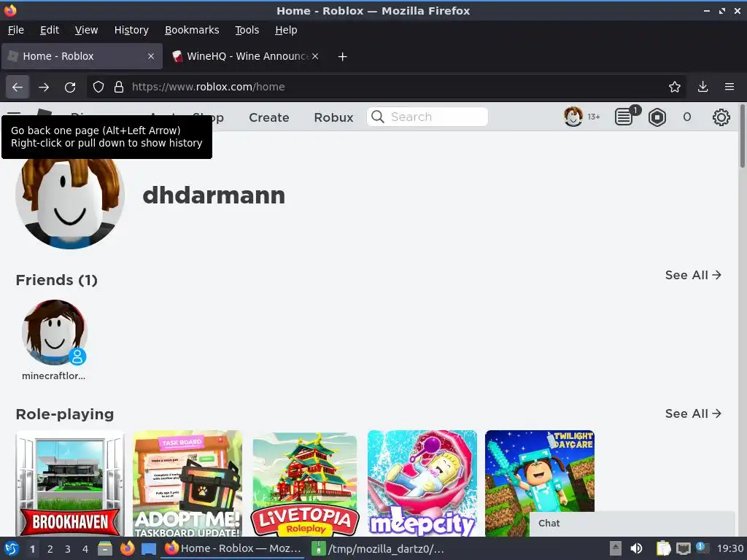The image size is (747, 560).
Task: Bookmark this page with the star
Action: click(674, 87)
